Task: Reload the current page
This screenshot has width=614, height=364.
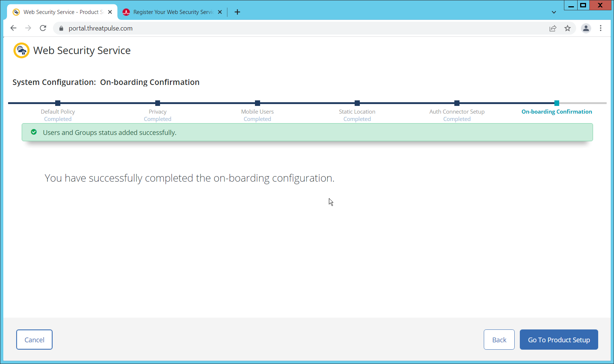Action: point(43,28)
